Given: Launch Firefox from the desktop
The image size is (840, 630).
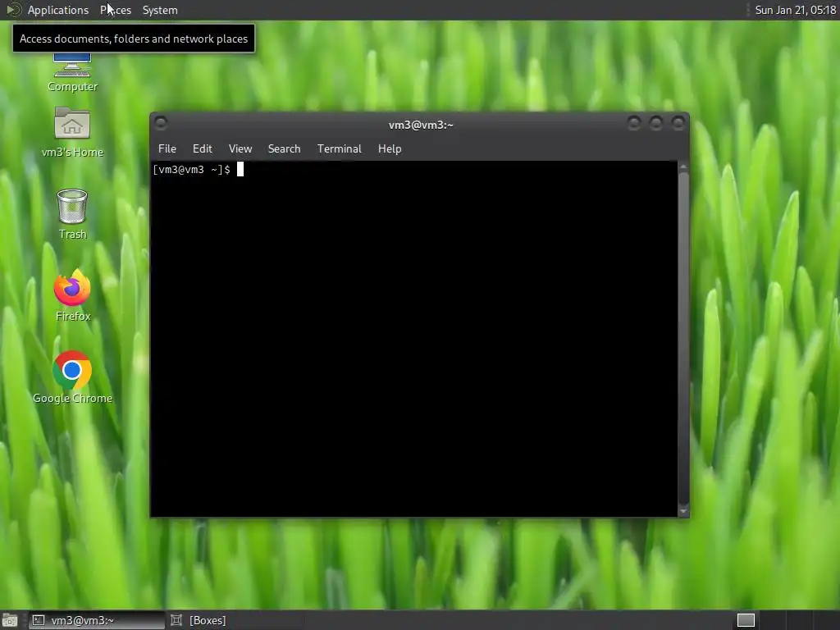Looking at the screenshot, I should click(x=72, y=295).
